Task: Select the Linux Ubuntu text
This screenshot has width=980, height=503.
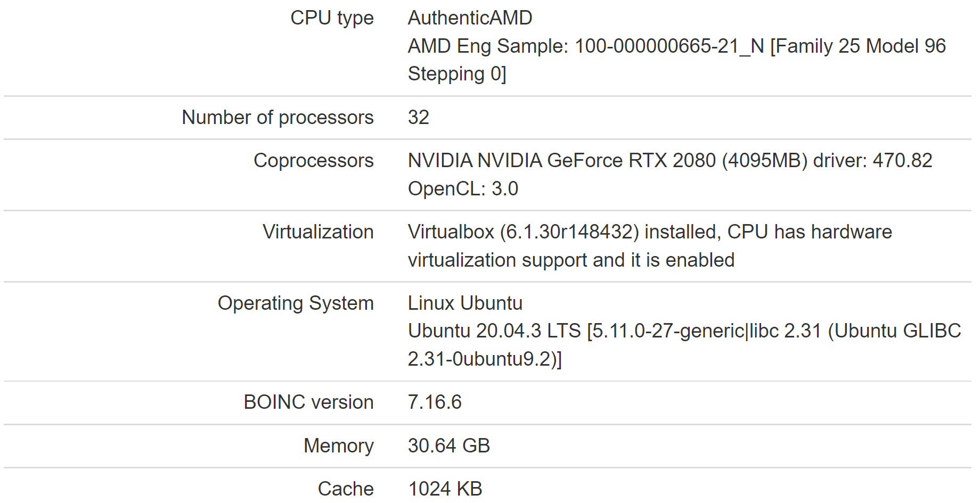Action: click(465, 303)
